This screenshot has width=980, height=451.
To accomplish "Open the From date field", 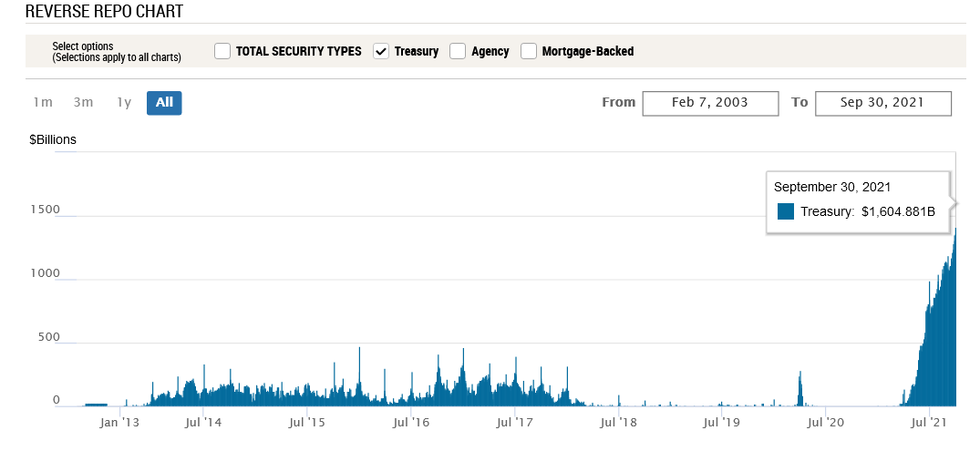I will point(710,103).
